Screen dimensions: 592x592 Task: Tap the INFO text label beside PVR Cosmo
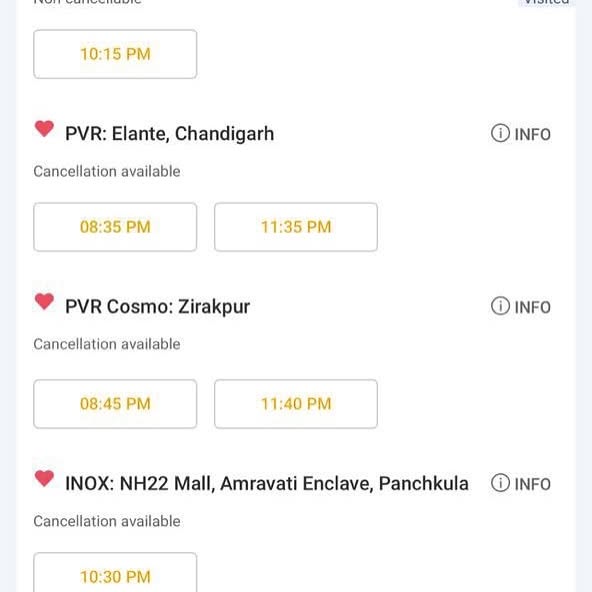pyautogui.click(x=533, y=307)
